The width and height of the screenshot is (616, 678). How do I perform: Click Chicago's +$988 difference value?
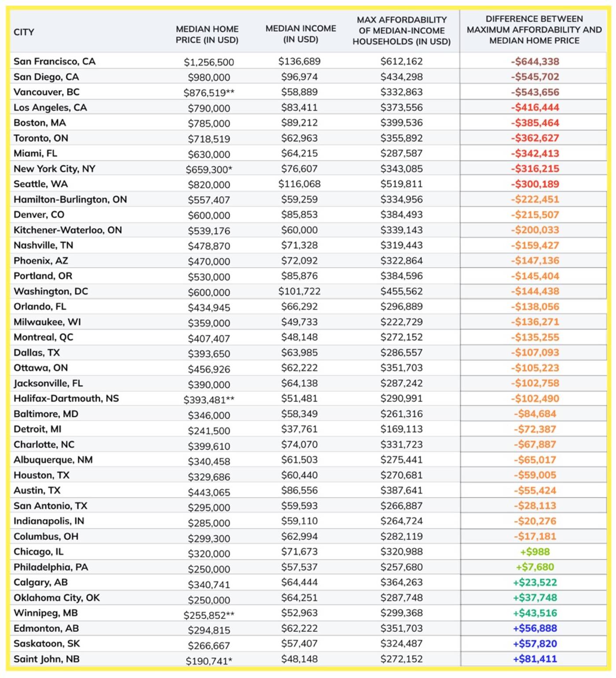point(535,552)
